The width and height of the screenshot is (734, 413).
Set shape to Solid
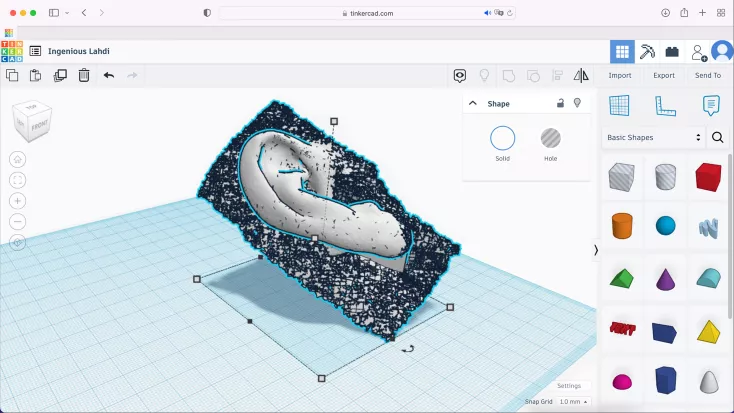tap(502, 139)
